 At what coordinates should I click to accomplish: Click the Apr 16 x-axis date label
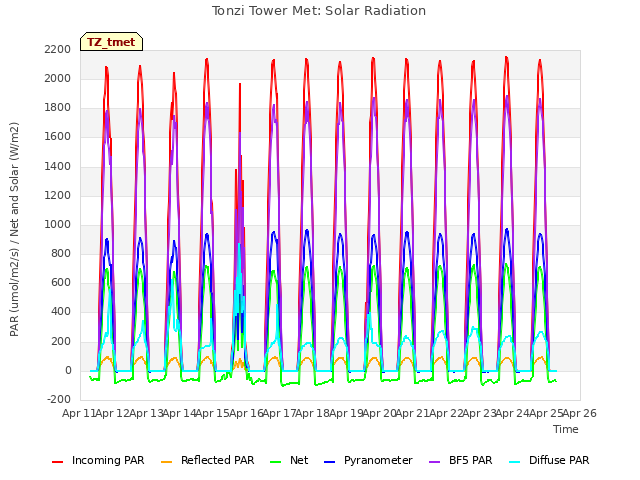246,413
